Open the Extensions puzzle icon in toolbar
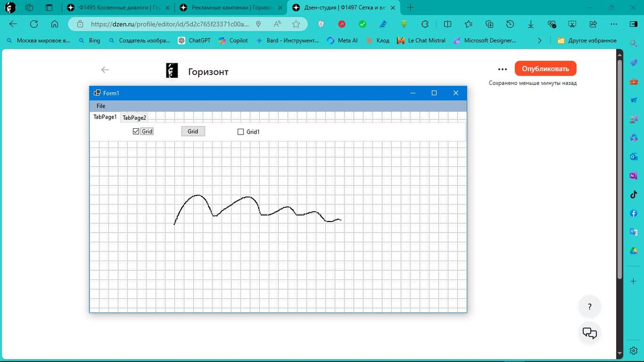The image size is (644, 362). point(425,24)
